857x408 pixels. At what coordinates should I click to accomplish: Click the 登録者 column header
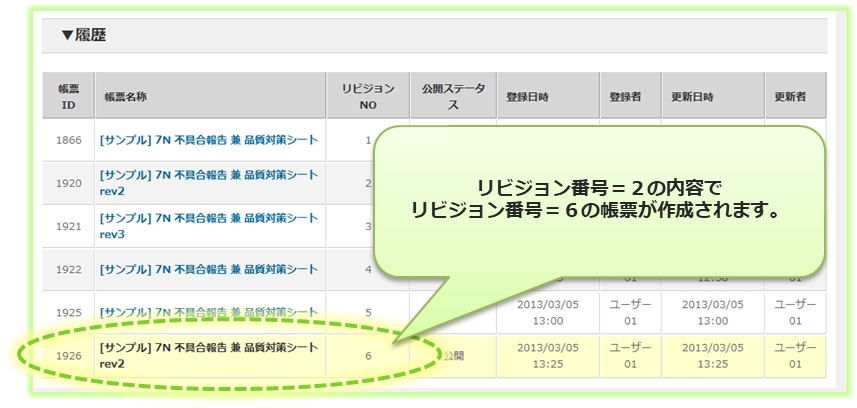[624, 97]
